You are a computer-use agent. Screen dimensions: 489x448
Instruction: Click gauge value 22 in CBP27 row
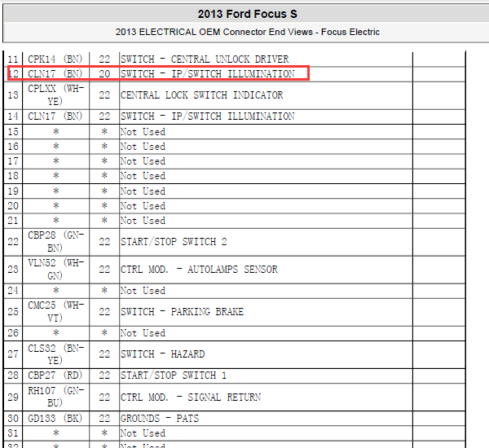[104, 375]
